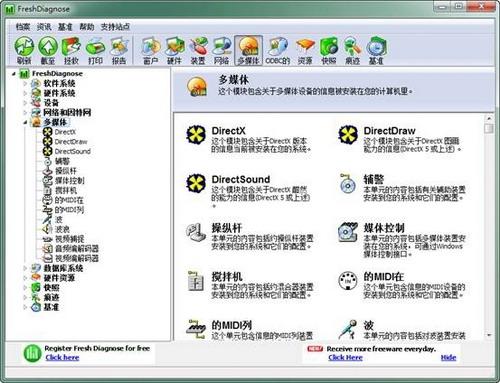Click the highlighted 多媒体 toolbar icon
The image size is (500, 383).
coord(248,50)
